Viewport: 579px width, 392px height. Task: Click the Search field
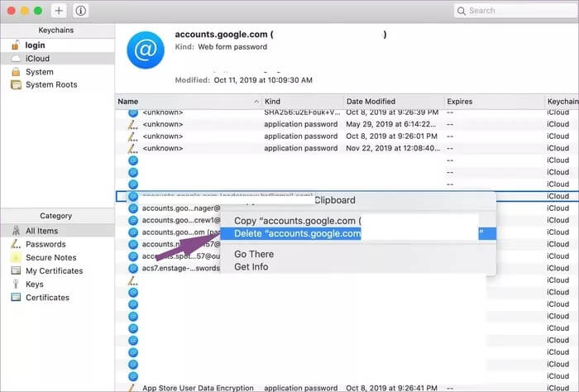516,11
